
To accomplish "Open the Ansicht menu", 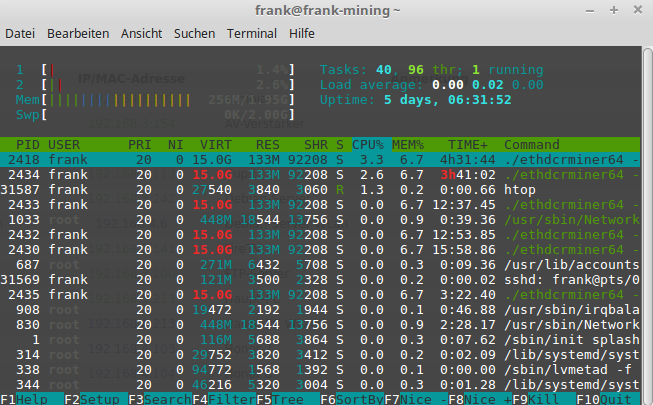I will point(141,33).
